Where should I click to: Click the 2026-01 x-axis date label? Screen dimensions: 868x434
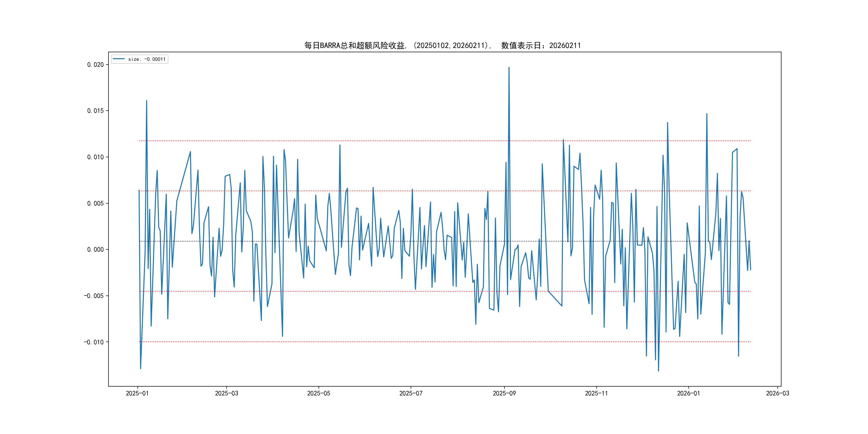(x=689, y=394)
